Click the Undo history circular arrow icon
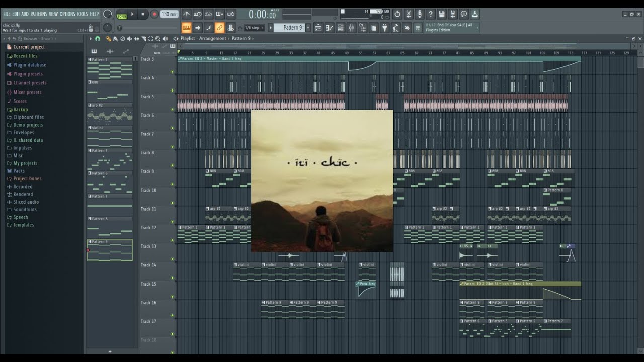644x362 pixels. point(397,14)
